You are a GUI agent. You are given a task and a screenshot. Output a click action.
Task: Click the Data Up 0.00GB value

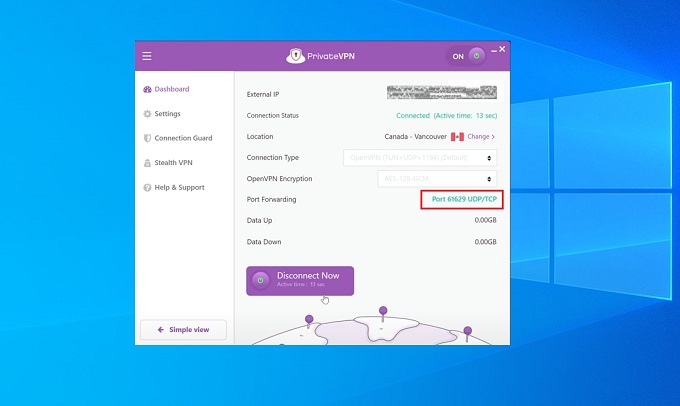[x=485, y=220]
